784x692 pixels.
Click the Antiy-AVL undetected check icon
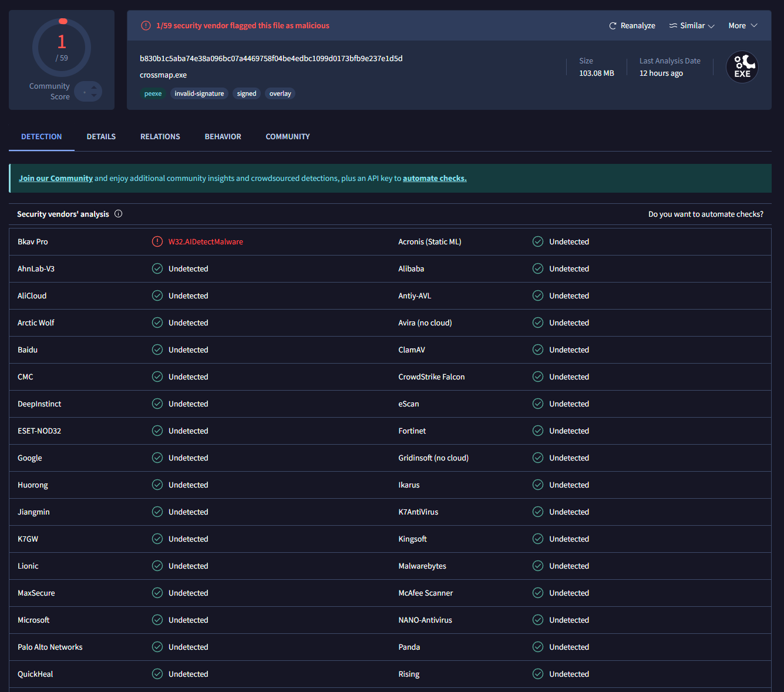point(538,295)
